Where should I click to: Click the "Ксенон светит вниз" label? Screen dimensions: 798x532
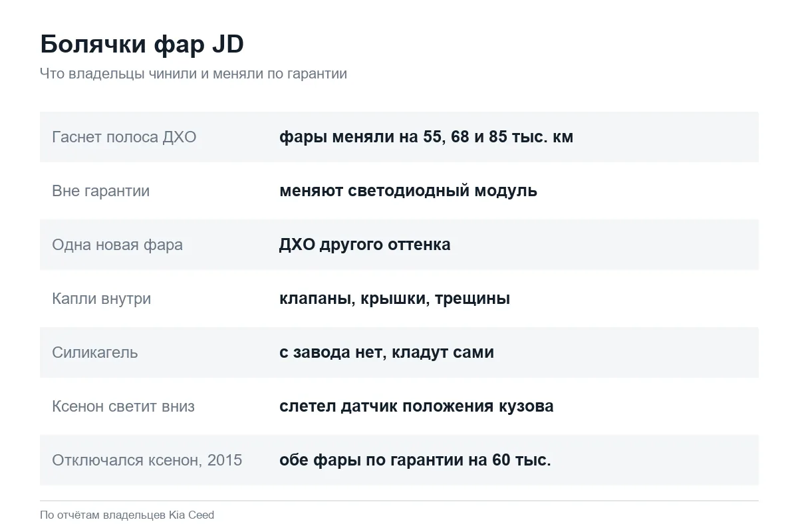point(124,406)
